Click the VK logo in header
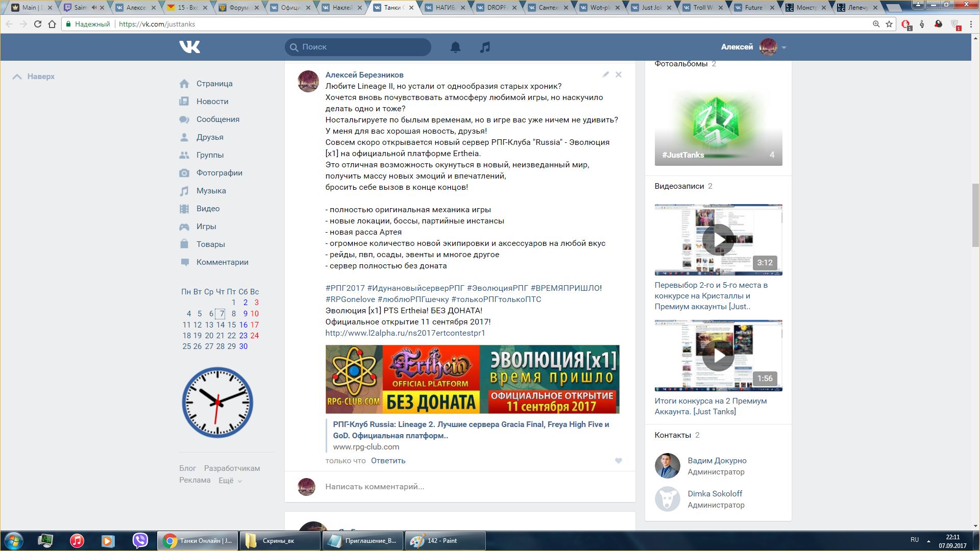 189,47
